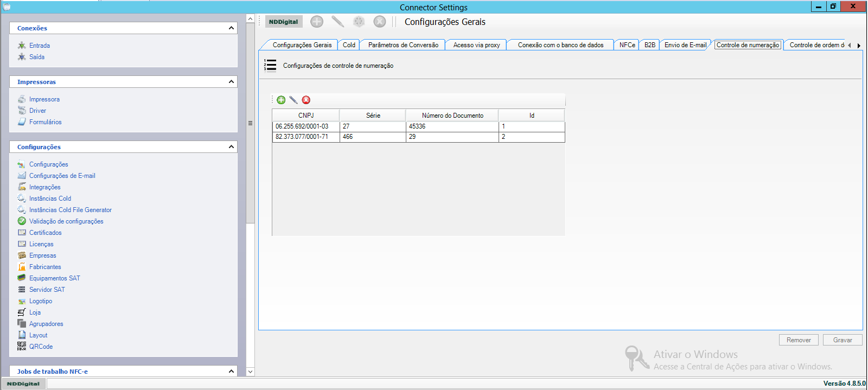
Task: Click the Gravar button
Action: (843, 340)
